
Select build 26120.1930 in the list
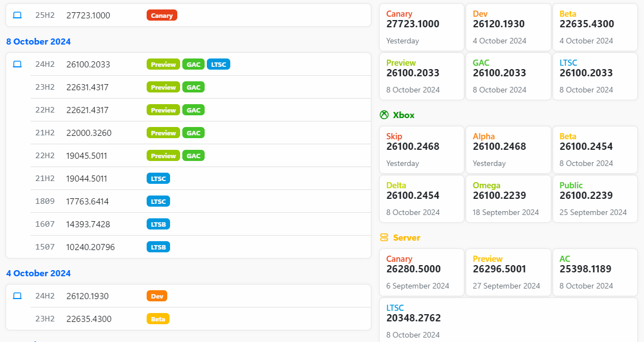pyautogui.click(x=88, y=296)
